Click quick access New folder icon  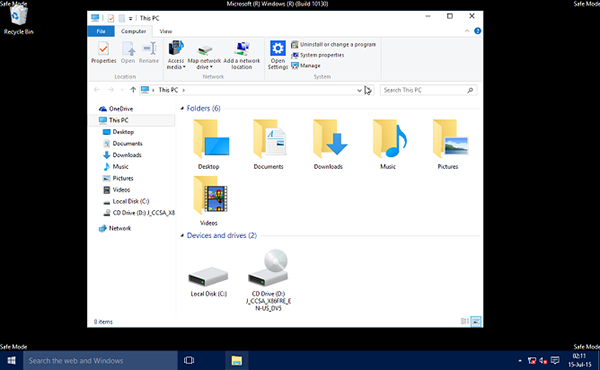(x=121, y=18)
